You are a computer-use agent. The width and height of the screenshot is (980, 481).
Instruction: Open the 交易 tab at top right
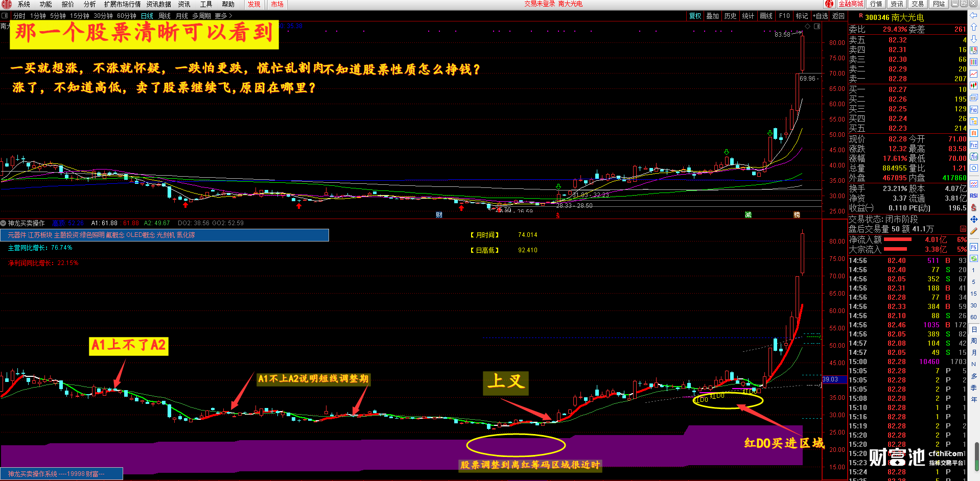tap(918, 4)
